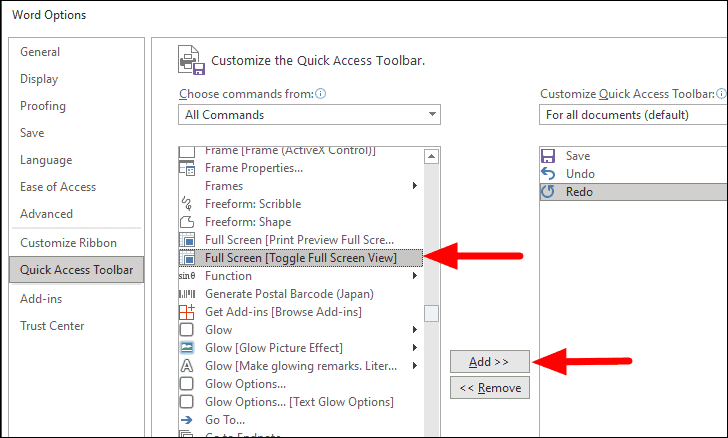Select Freeform: Scribble command
This screenshot has width=728, height=438.
coord(301,204)
